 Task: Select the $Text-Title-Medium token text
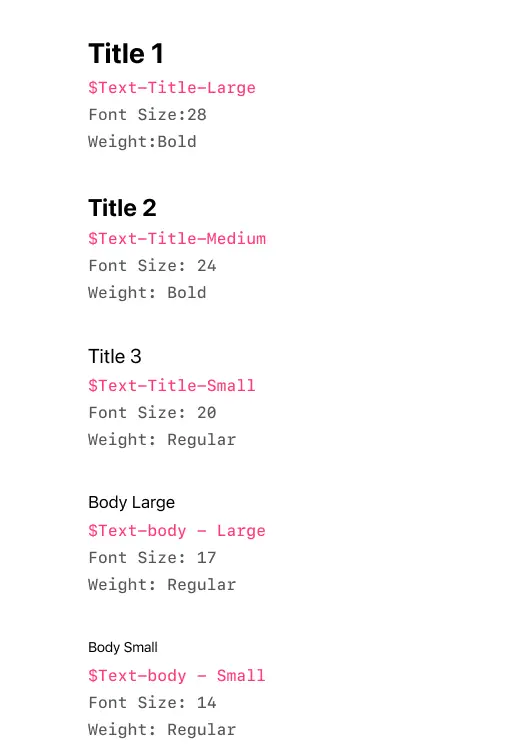click(x=177, y=238)
